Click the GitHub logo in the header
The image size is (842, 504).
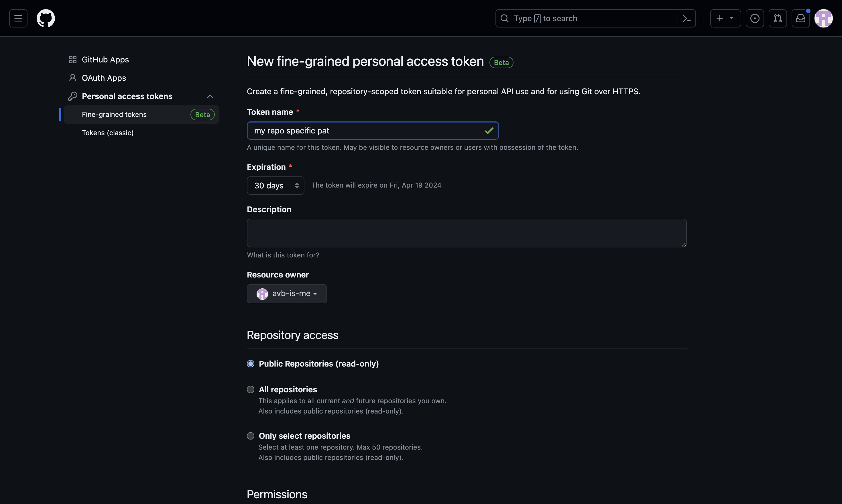tap(46, 18)
